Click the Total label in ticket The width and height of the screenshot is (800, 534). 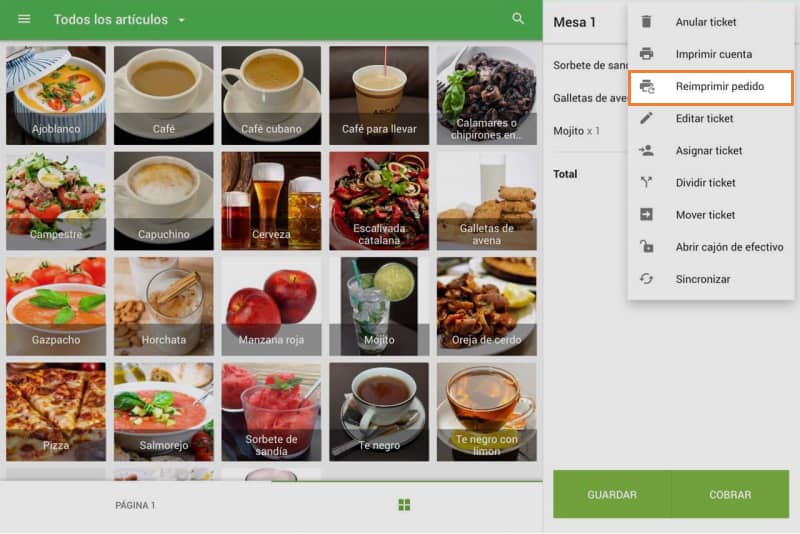(x=565, y=174)
